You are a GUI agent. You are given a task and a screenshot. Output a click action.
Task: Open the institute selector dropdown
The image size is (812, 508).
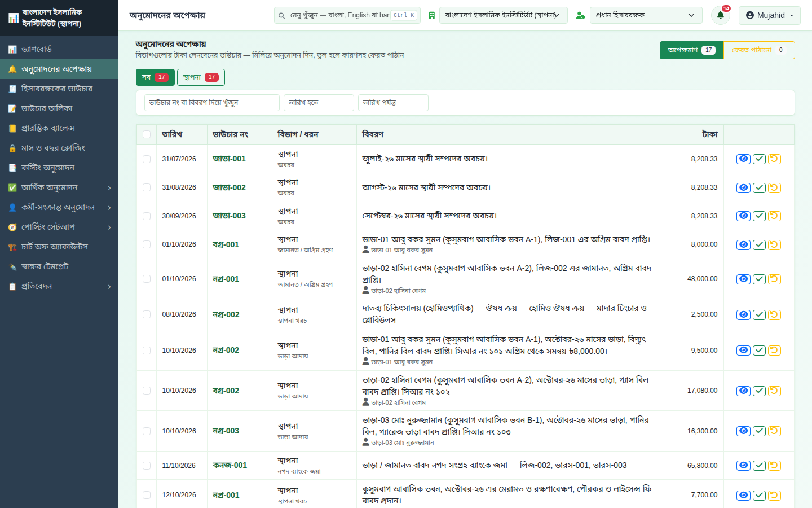504,15
